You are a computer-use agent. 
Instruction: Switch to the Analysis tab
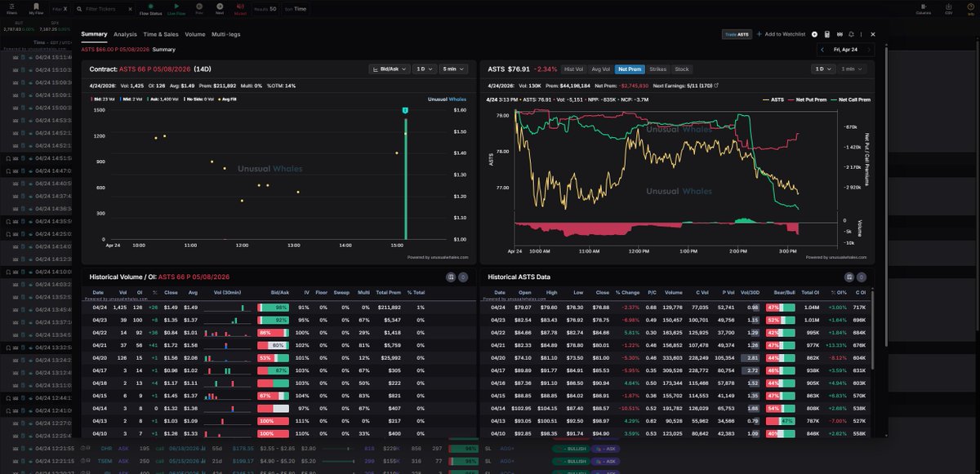(125, 34)
